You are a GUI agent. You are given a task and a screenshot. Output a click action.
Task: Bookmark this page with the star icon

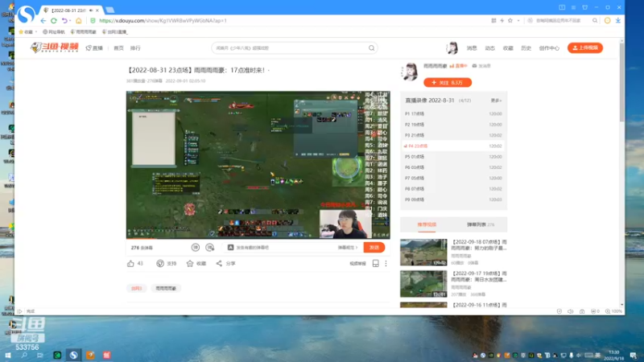click(510, 21)
